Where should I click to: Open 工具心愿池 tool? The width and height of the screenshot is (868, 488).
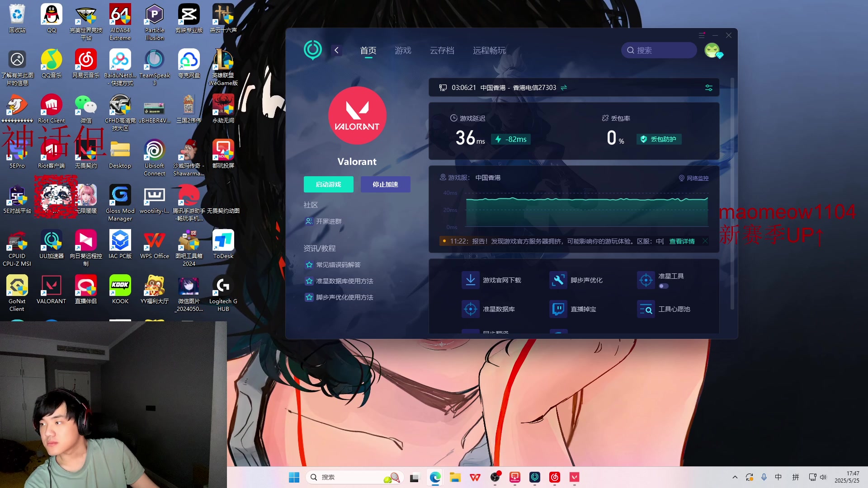(x=664, y=309)
